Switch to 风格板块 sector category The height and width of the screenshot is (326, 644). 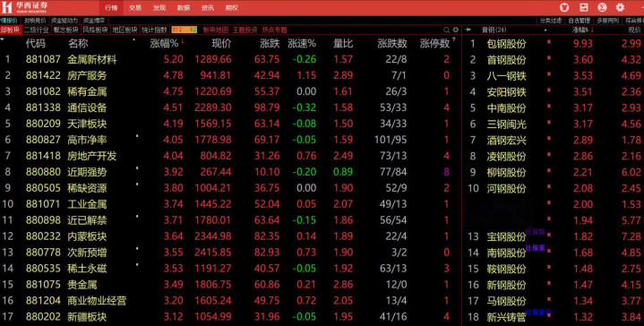[95, 30]
